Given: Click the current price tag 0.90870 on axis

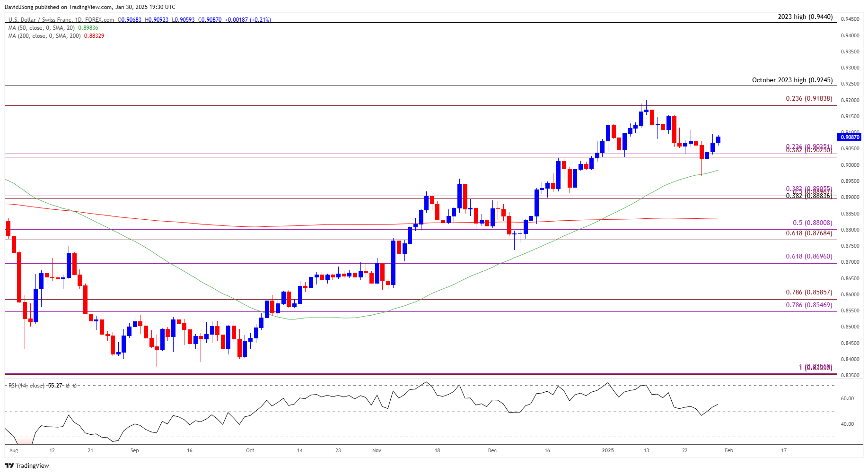Looking at the screenshot, I should [850, 137].
